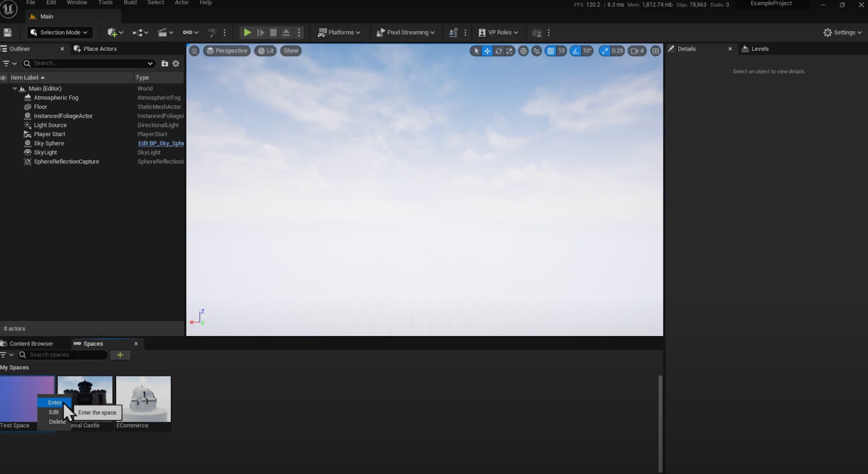Toggle rotation angle snapping
Image resolution: width=868 pixels, height=474 pixels.
click(576, 51)
